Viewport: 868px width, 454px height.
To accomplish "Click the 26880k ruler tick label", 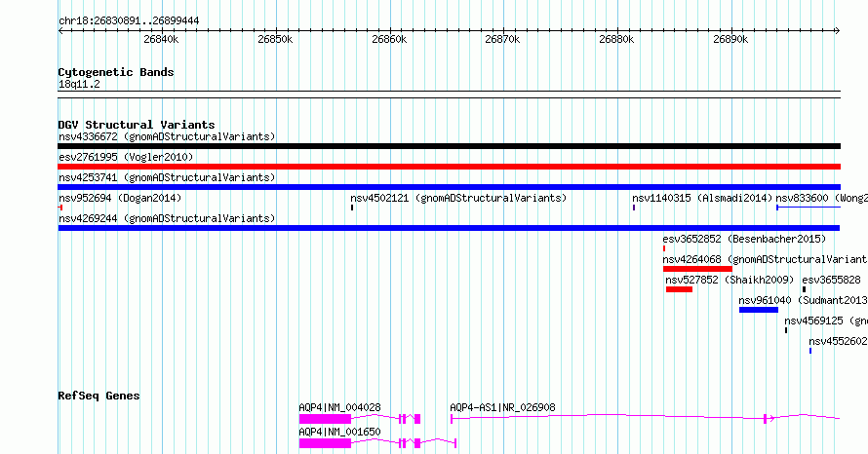I will click(x=616, y=39).
